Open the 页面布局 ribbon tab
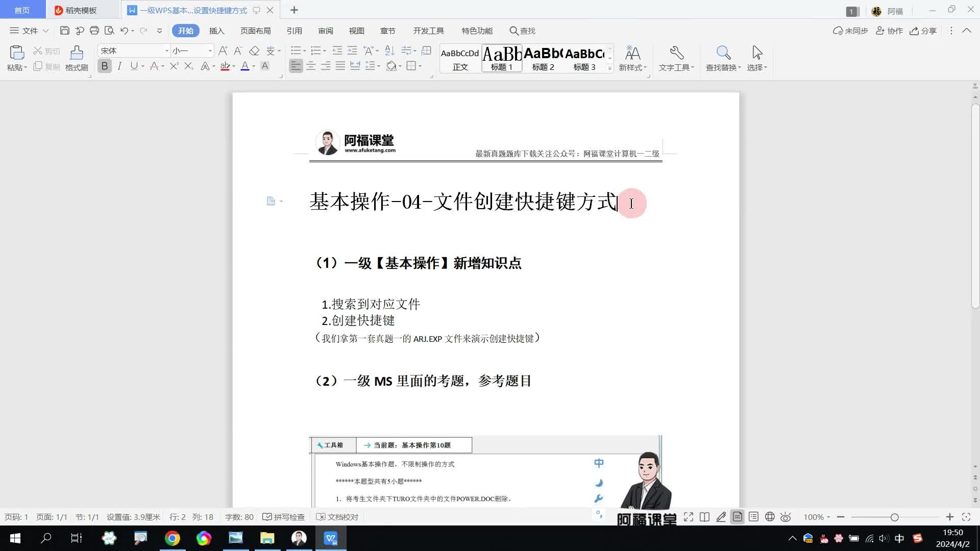 255,31
